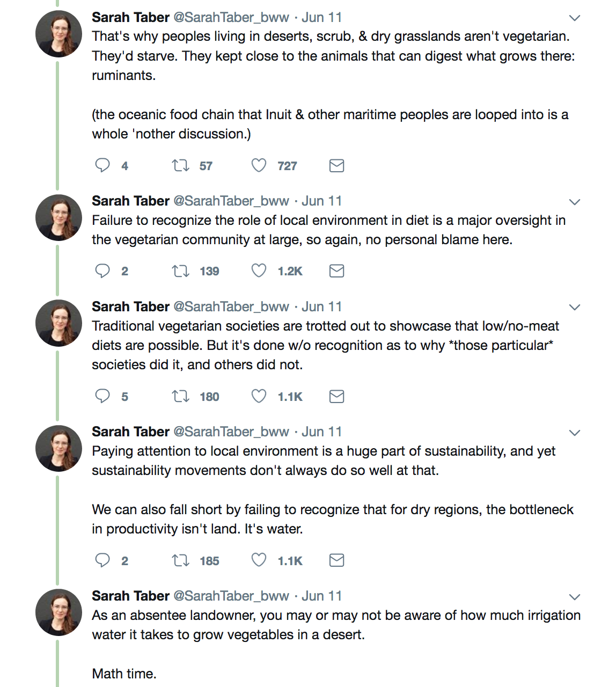This screenshot has height=687, width=616.
Task: Retweet the tweet with 185 retweets
Action: point(180,560)
